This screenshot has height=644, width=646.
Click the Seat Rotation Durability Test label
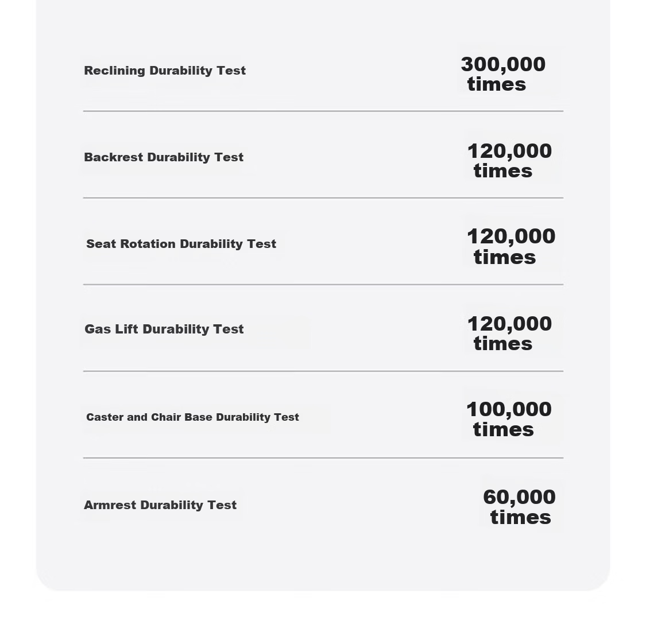(x=181, y=244)
